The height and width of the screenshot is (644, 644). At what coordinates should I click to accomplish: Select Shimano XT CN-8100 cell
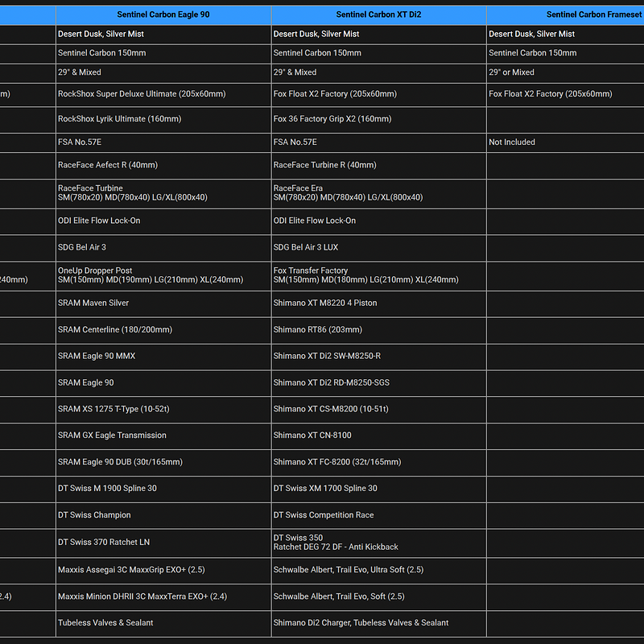pos(378,436)
